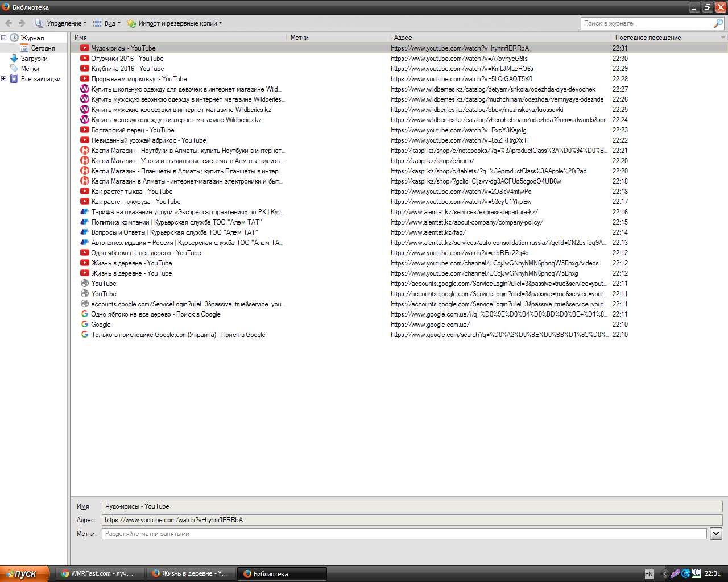Screen dimensions: 728x582
Task: Click the Имя field in details pane
Action: pyautogui.click(x=412, y=506)
